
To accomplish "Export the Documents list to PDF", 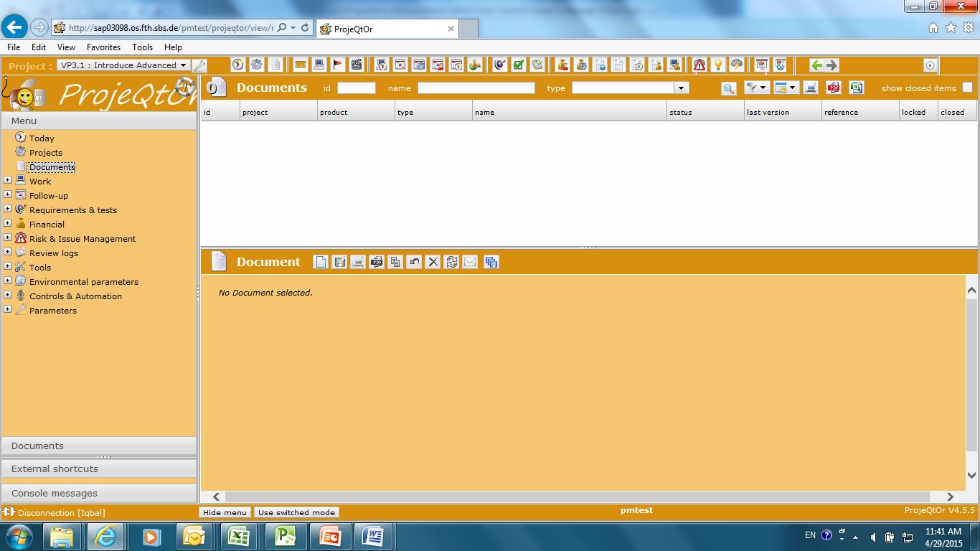I will tap(834, 88).
